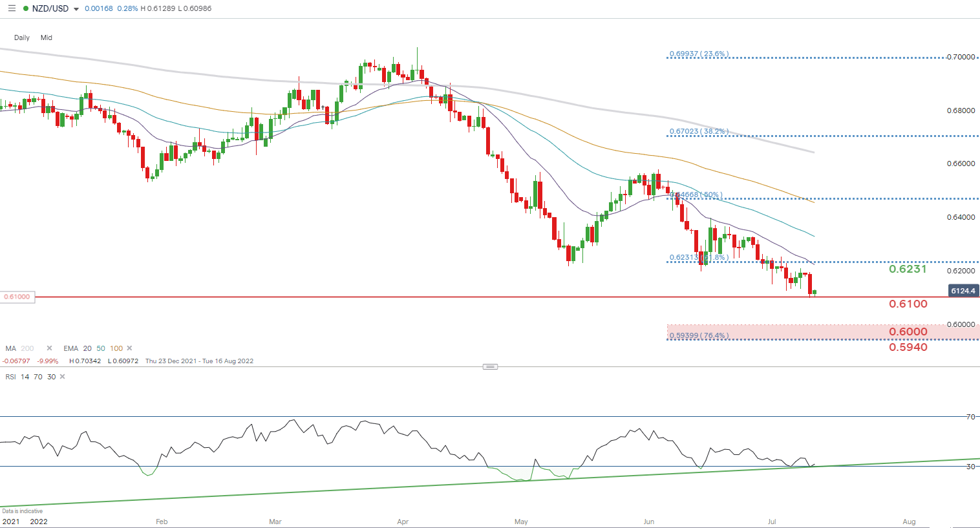Open the Daily timeframe selector

click(22, 37)
